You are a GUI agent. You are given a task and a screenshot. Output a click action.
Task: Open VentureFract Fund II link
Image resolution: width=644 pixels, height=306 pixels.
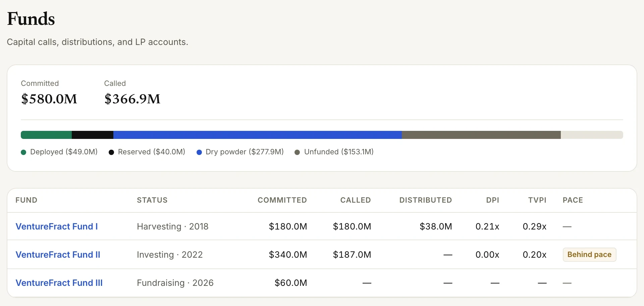pyautogui.click(x=58, y=255)
